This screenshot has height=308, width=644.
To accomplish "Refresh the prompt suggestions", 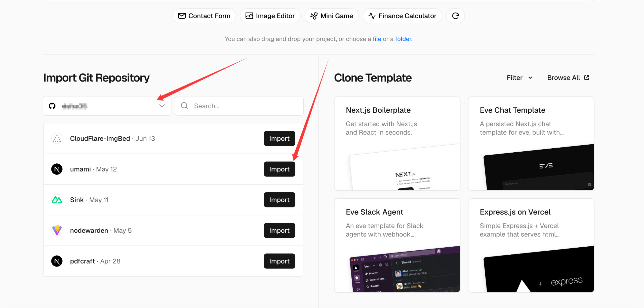I will pos(455,16).
